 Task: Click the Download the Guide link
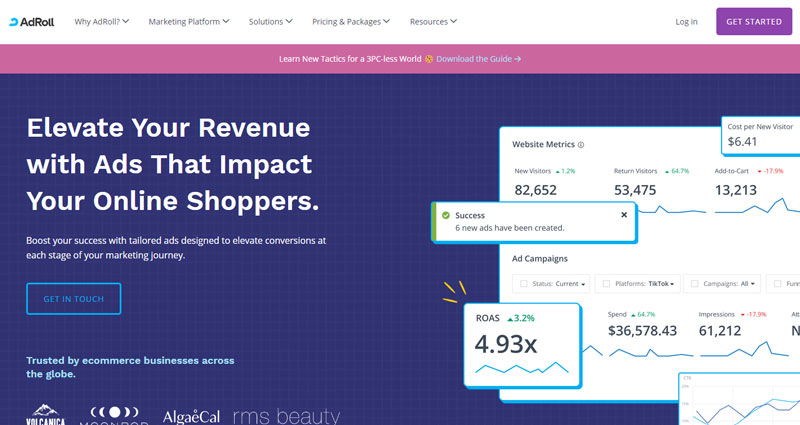[x=479, y=59]
